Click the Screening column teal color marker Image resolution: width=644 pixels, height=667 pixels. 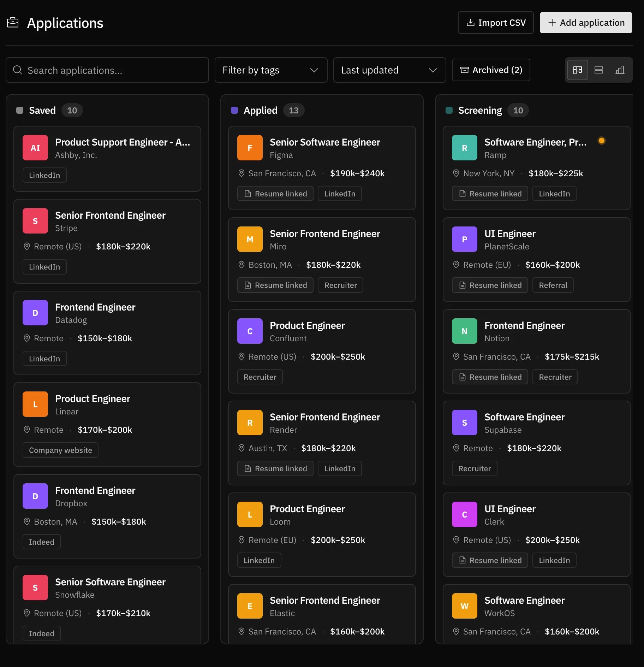click(449, 110)
